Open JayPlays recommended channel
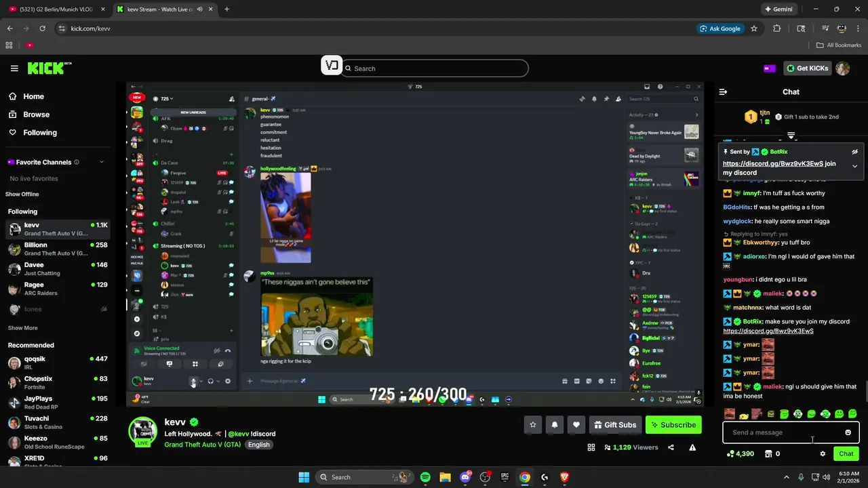The width and height of the screenshot is (868, 488). 58,403
